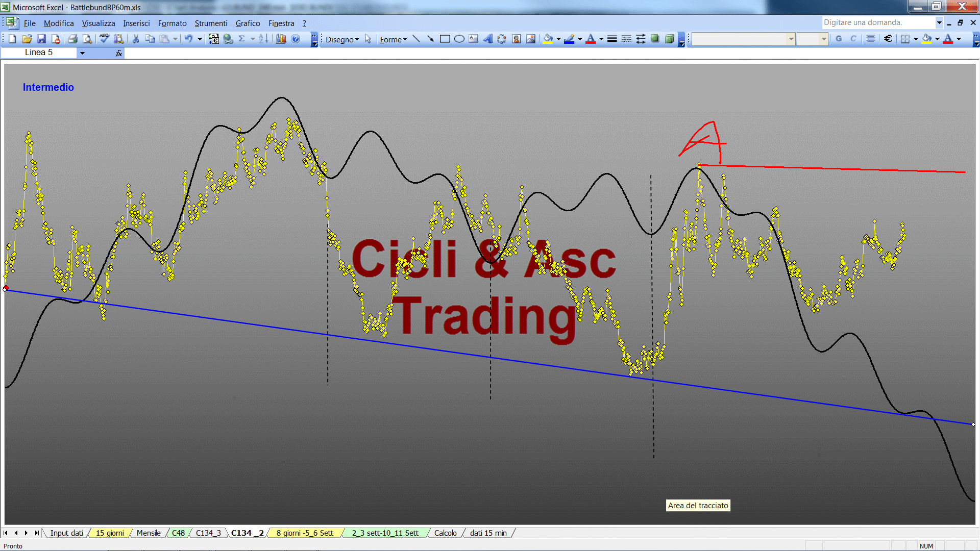Screen dimensions: 980x551
Task: Click Euro currency style button in formatting toolbar
Action: (888, 39)
